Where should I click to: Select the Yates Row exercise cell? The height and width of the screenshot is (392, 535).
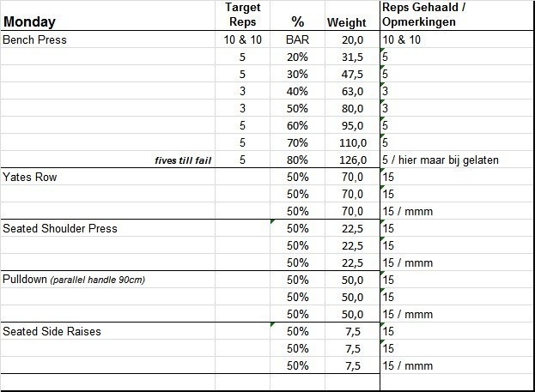click(x=30, y=177)
